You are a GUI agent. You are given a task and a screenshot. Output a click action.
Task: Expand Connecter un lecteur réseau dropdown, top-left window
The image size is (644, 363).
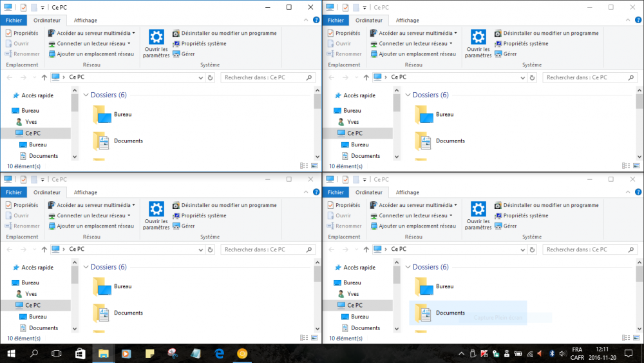(x=129, y=44)
